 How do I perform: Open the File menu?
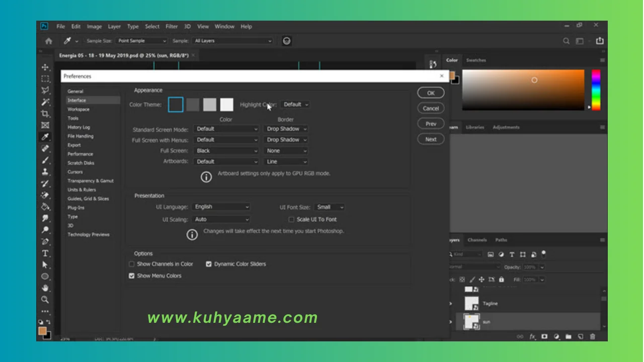click(60, 27)
